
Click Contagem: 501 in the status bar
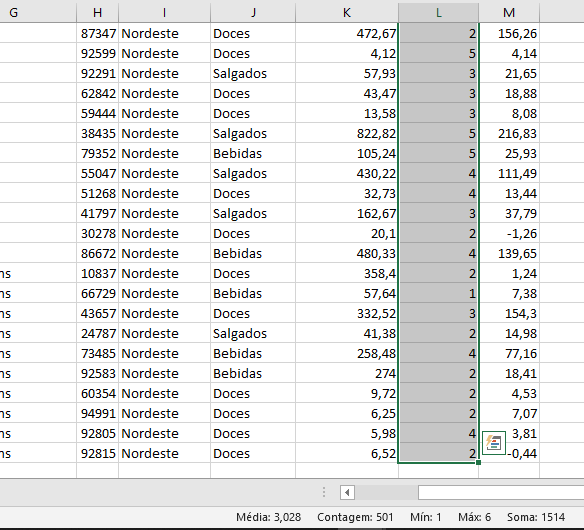pos(355,517)
